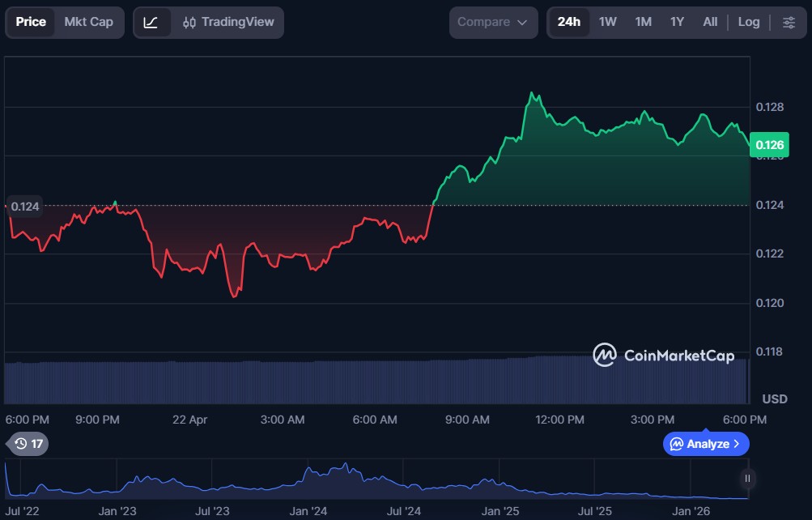Click the Jan '24 point on overview timeline
Viewport: 812px width, 520px height.
[x=308, y=511]
